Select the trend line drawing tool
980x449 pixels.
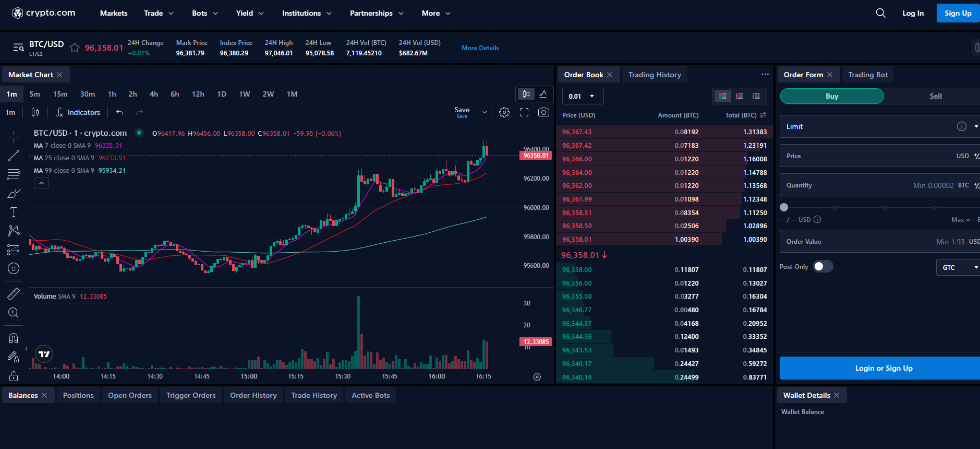tap(14, 156)
